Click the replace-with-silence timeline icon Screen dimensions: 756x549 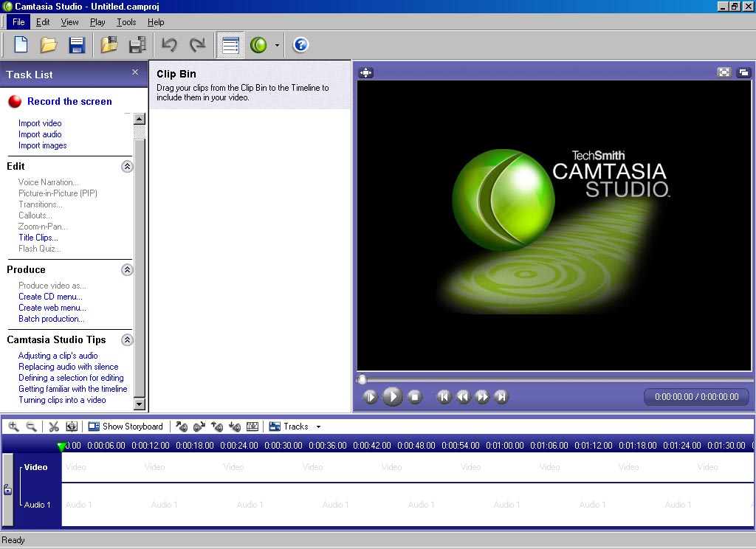coord(252,427)
